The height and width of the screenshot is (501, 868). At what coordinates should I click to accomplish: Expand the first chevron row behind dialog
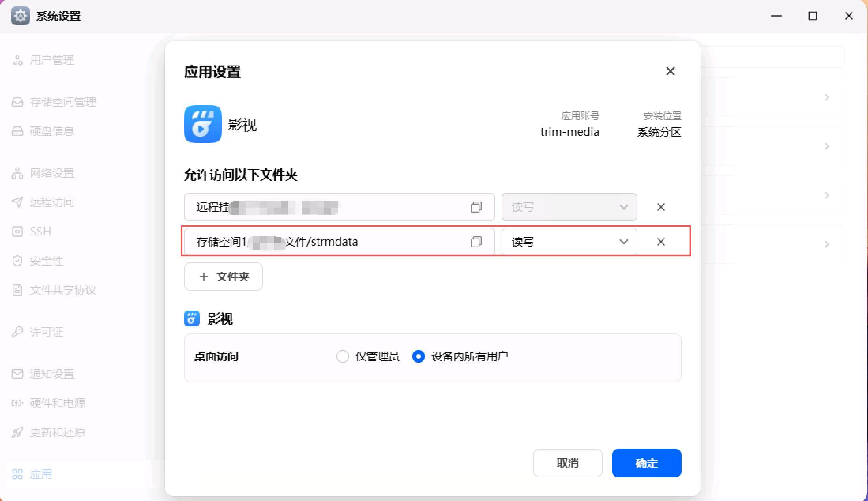pyautogui.click(x=827, y=98)
